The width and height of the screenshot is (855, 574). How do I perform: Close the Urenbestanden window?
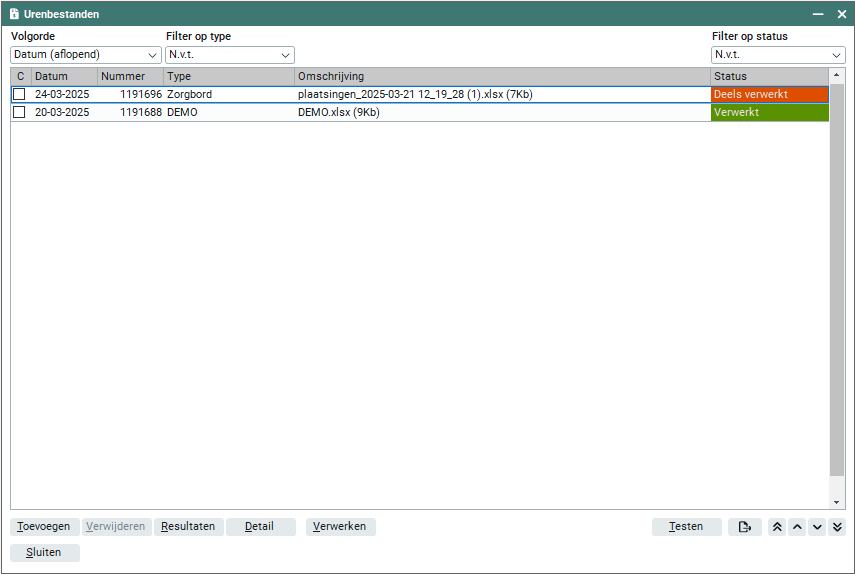point(841,14)
